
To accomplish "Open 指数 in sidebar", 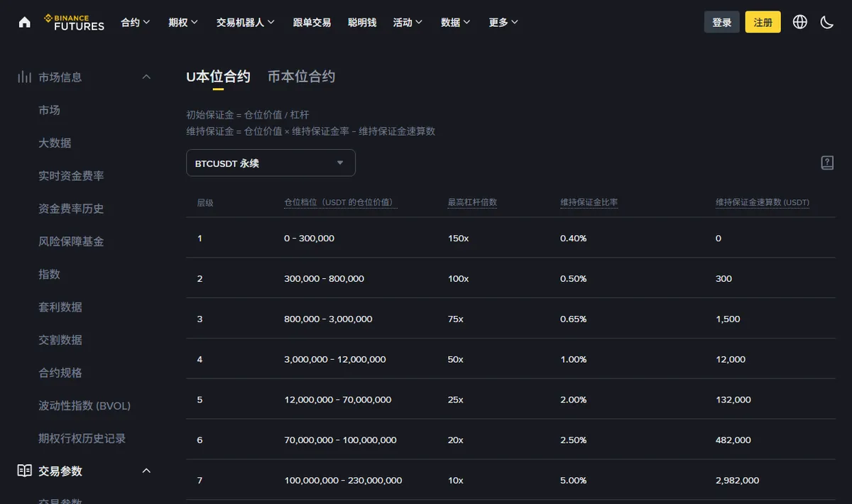I will (x=49, y=274).
